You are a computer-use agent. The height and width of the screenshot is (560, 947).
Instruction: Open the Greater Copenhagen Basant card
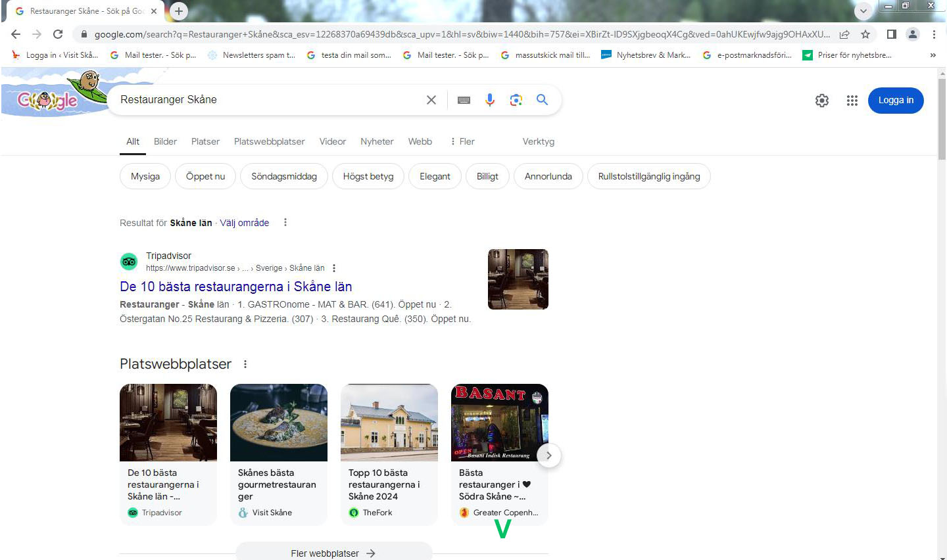[x=500, y=454]
